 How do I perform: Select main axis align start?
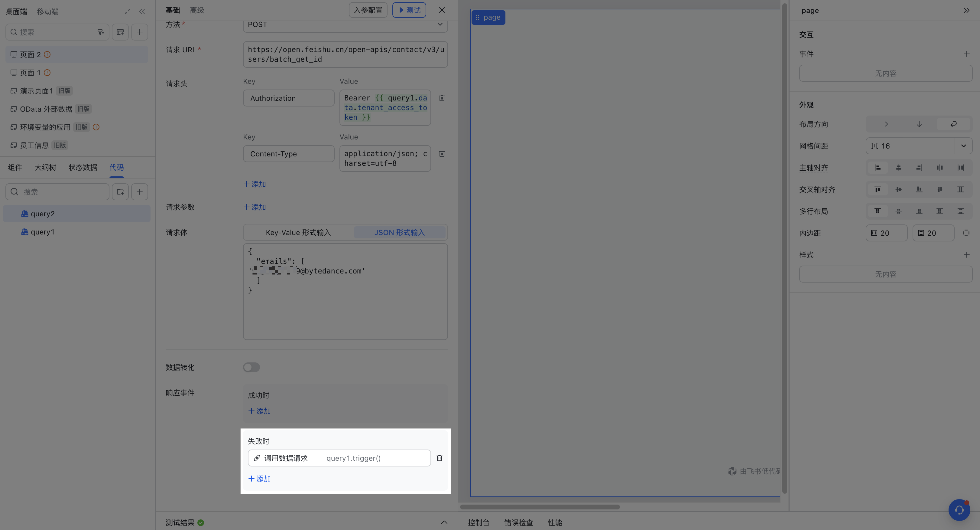[x=877, y=168]
